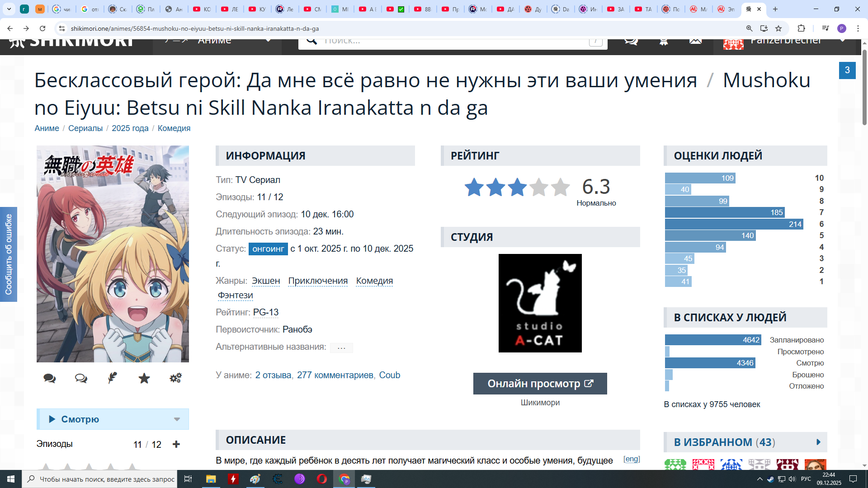Expand alternative names ellipsis button
Screen dimensions: 868x488
(341, 348)
